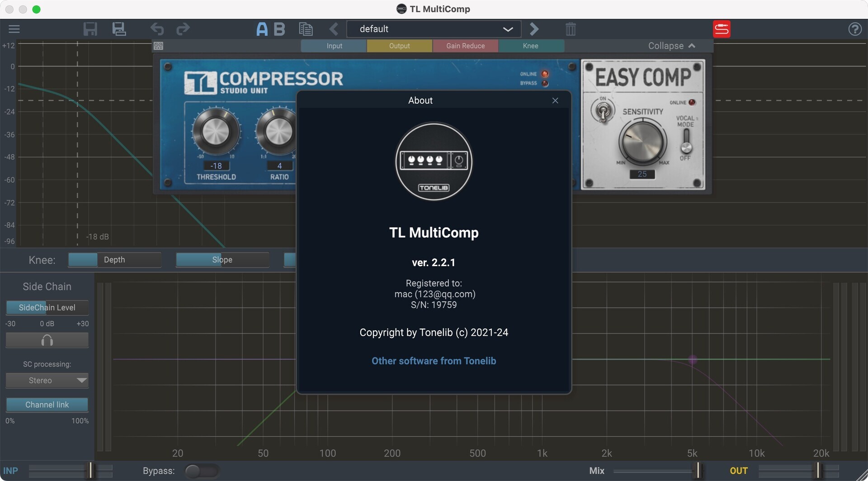Open Other software from Tonelib link
The width and height of the screenshot is (868, 481).
click(x=434, y=361)
